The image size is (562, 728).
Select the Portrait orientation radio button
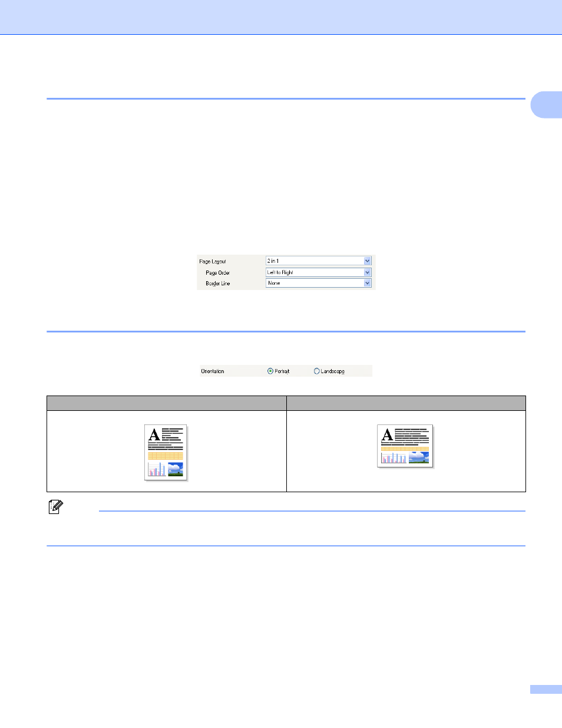(x=270, y=371)
